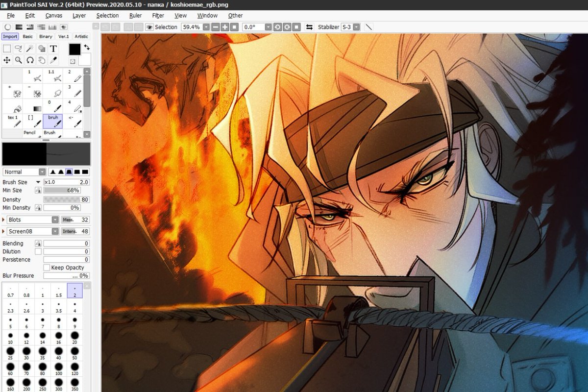Reset zoom with the square button
This screenshot has height=392, width=588.
[x=235, y=27]
